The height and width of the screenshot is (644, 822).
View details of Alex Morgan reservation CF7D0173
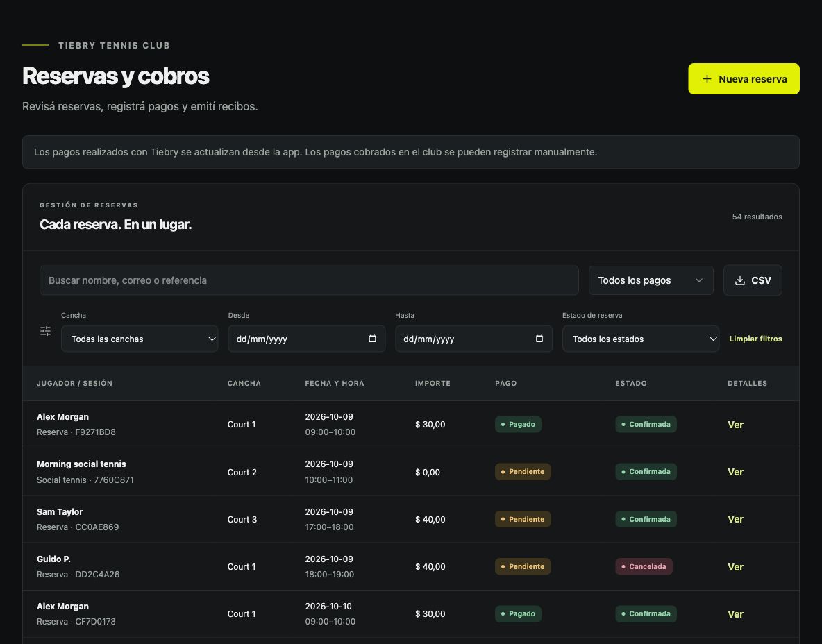(735, 613)
